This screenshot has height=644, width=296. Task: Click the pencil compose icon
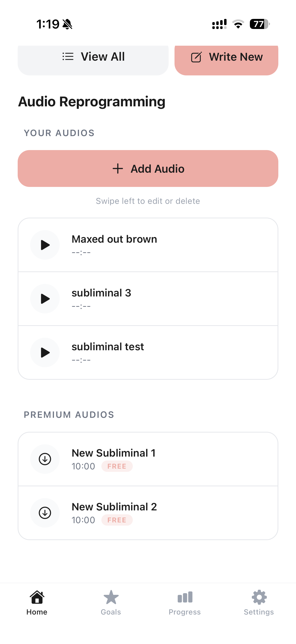pos(196,57)
